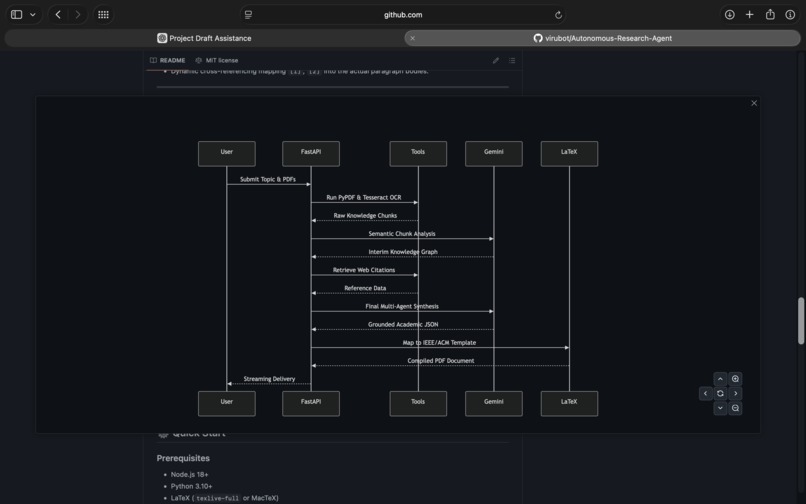Click the 'Retrieve Web Citations' label
The width and height of the screenshot is (806, 504).
coord(364,269)
